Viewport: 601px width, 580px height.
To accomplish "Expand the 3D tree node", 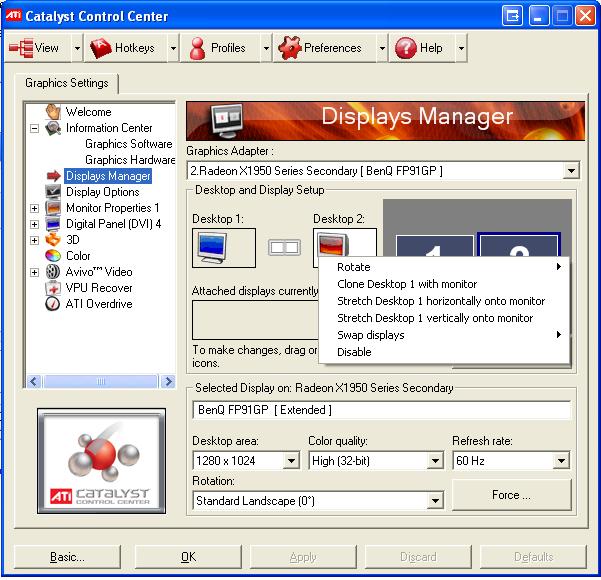I will point(34,240).
